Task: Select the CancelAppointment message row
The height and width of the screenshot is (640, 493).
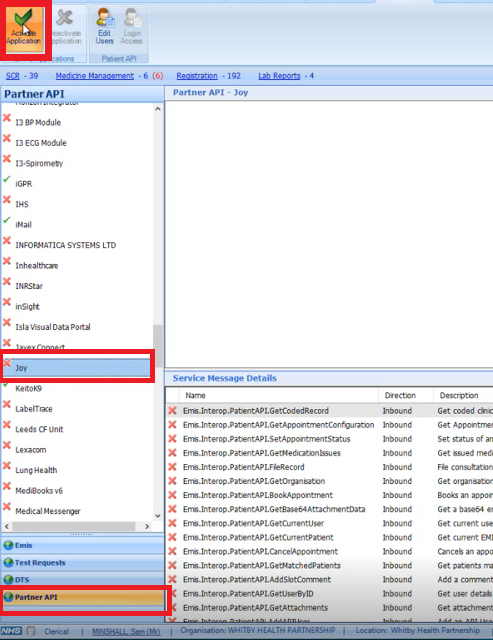Action: pyautogui.click(x=330, y=551)
